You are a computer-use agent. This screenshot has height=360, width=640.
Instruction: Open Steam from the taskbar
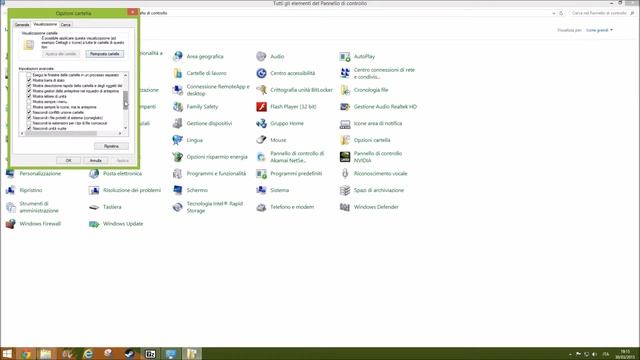coord(129,354)
